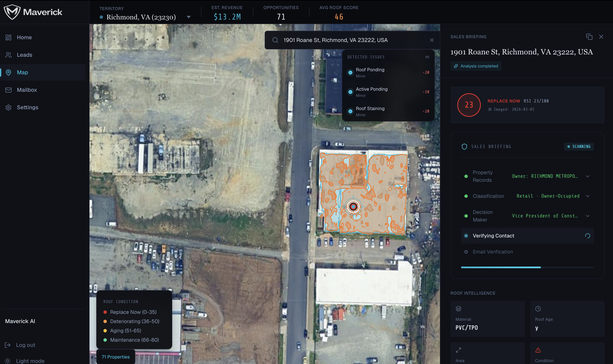This screenshot has height=364, width=613.
Task: Click the property marker on the roof
Action: coord(353,206)
